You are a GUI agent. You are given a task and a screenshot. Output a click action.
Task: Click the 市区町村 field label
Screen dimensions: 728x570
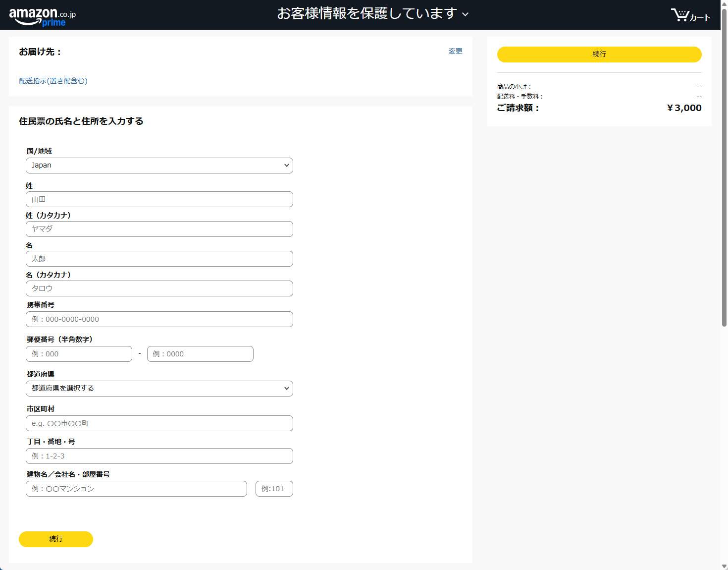[41, 409]
